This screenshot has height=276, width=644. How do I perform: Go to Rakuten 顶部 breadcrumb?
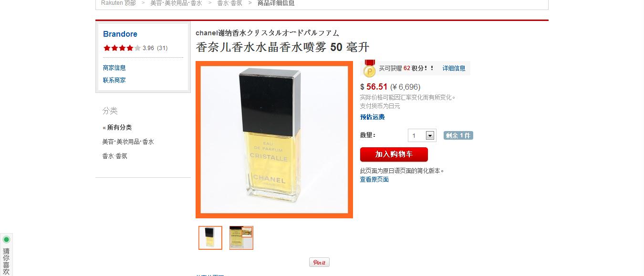[118, 3]
